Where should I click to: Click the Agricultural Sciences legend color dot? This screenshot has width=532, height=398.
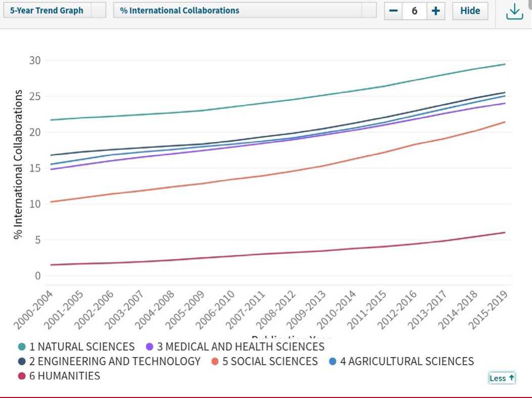click(x=333, y=362)
